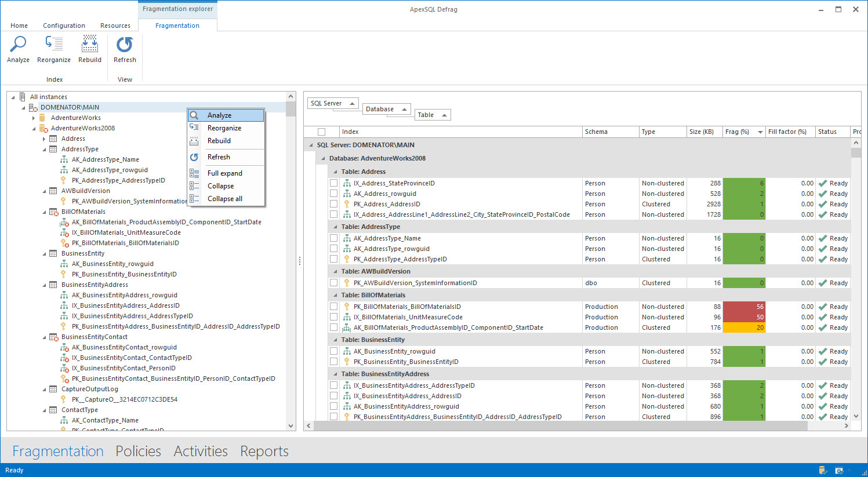Click the Refresh ribbon icon
868x477 pixels.
(125, 44)
